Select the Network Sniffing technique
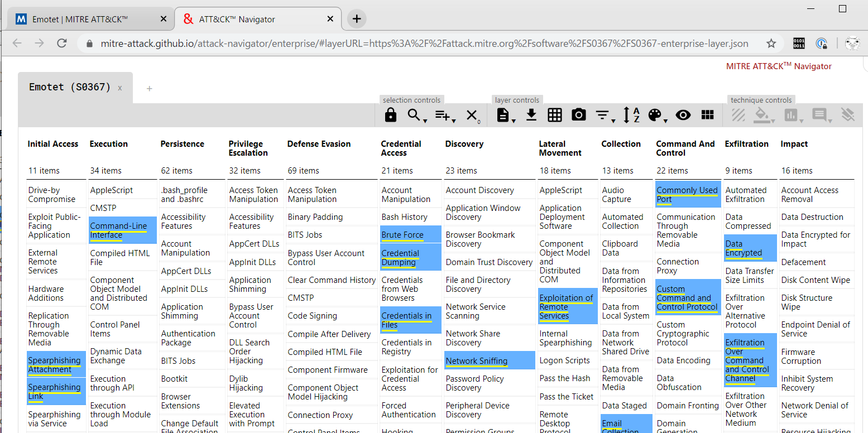The width and height of the screenshot is (868, 433). click(x=490, y=361)
